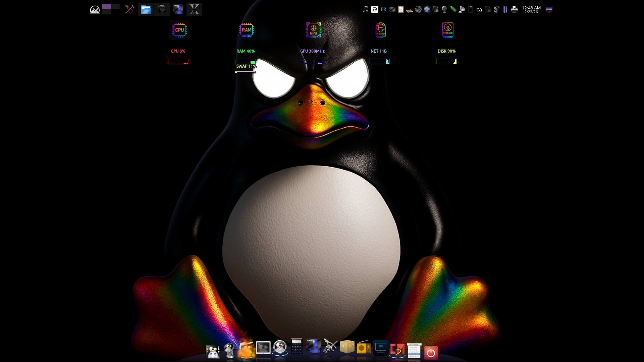Click the RAM monitor widget icon
The width and height of the screenshot is (644, 362).
[247, 30]
